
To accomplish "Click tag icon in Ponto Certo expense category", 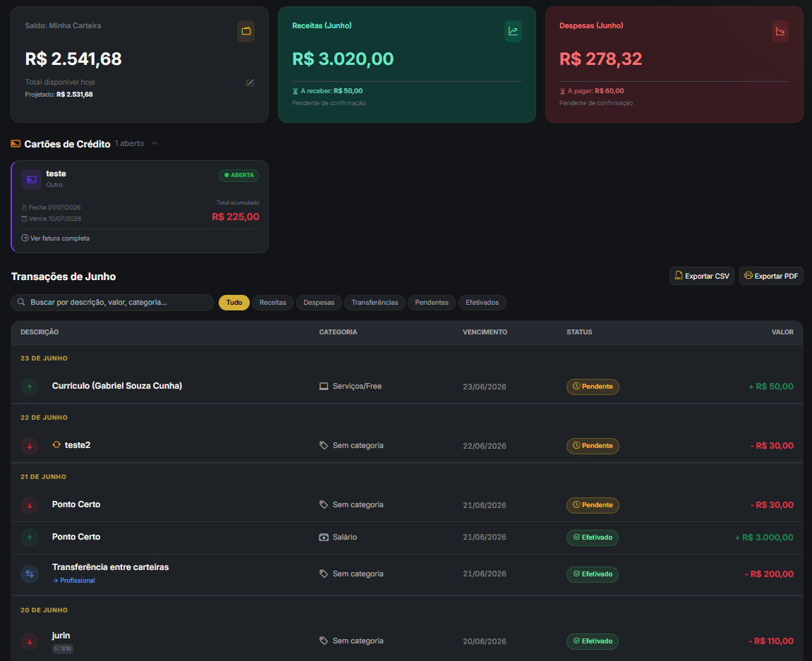I will click(324, 504).
